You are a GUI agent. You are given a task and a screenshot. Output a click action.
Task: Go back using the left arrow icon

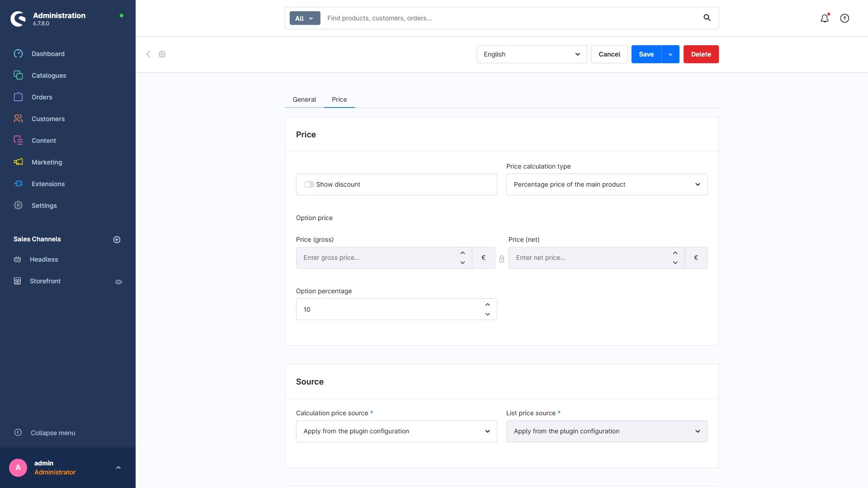click(148, 54)
